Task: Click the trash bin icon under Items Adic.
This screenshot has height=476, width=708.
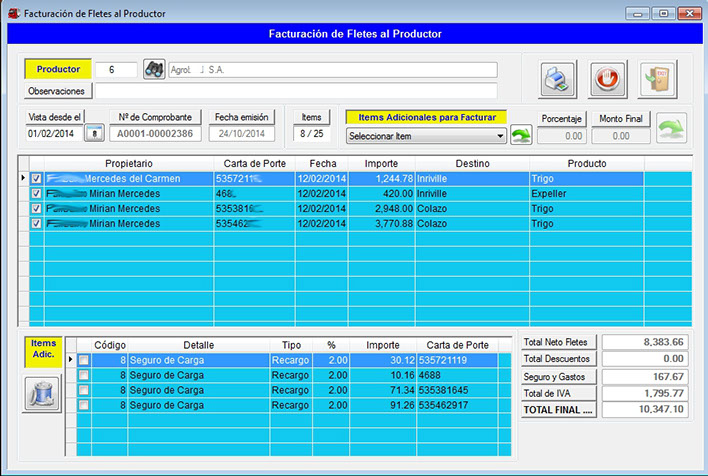Action: [42, 394]
